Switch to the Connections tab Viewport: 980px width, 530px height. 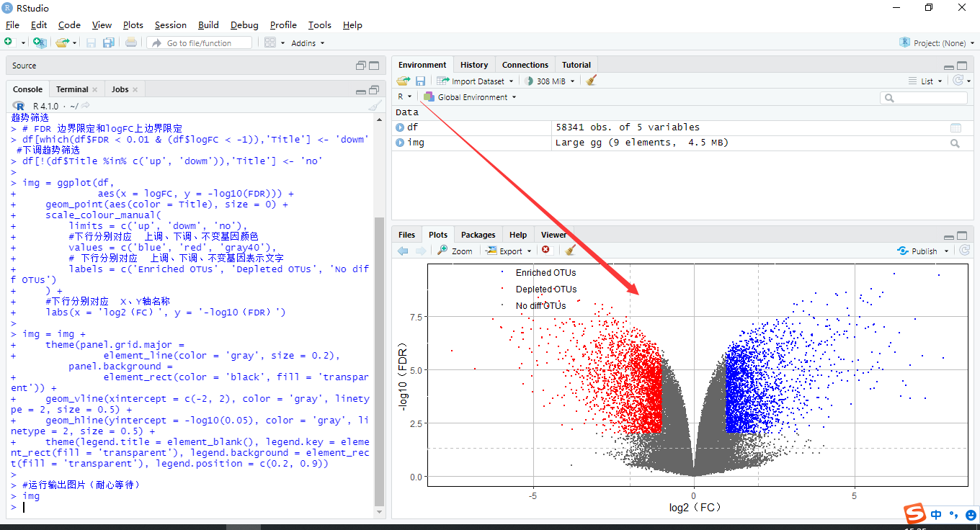(525, 65)
